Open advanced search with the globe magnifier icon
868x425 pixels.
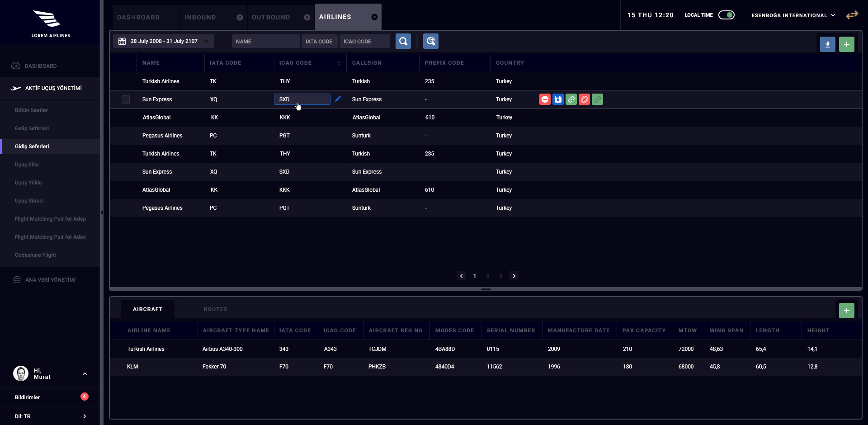pyautogui.click(x=431, y=41)
